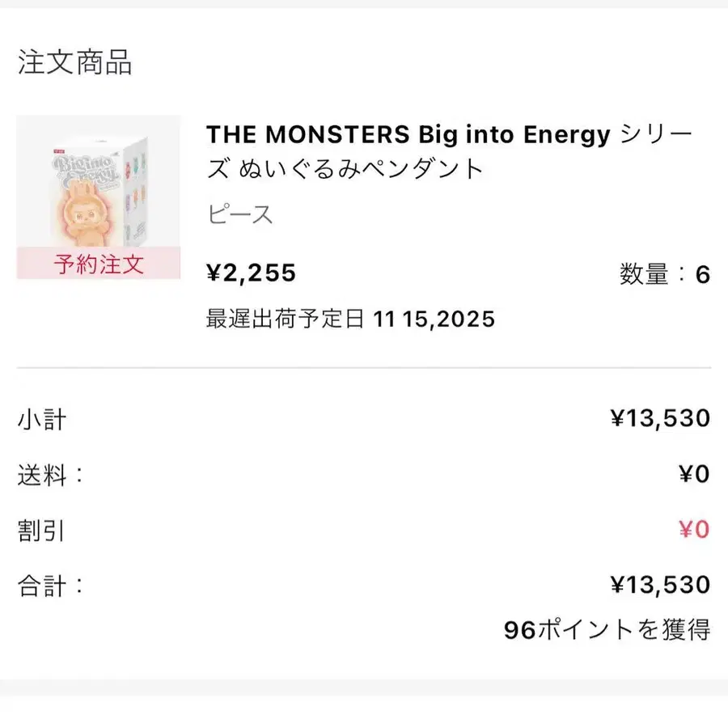Tap the ¥0 shipping fee value
The height and width of the screenshot is (728, 728).
coord(694,474)
